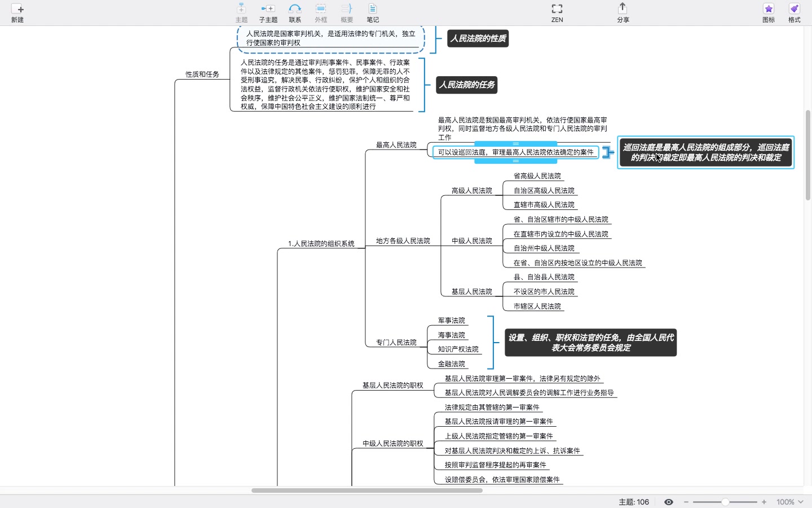Viewport: 812px width, 508px height.
Task: Select the 自治区高级人民法院 subtopic
Action: coord(544,191)
